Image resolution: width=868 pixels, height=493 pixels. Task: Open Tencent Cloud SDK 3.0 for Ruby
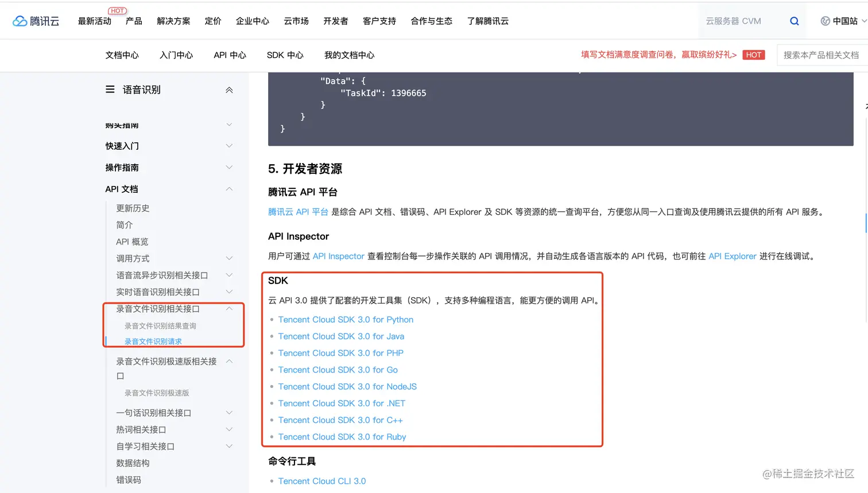pos(342,437)
